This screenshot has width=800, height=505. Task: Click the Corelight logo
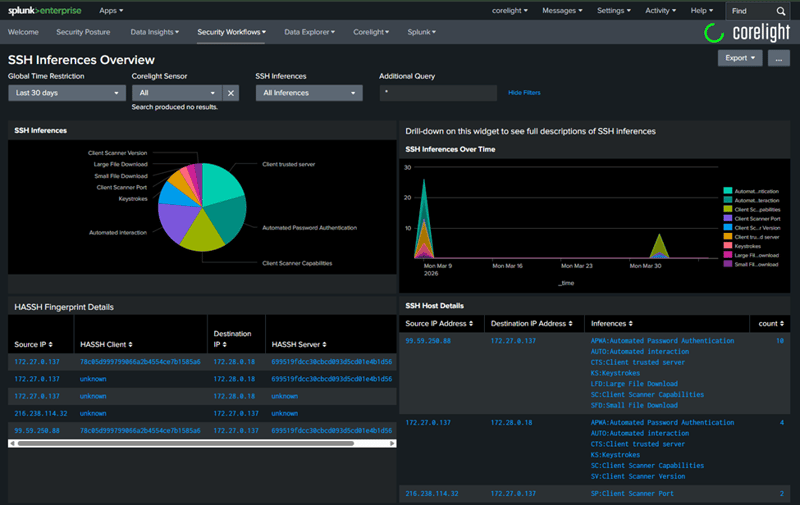[x=747, y=33]
